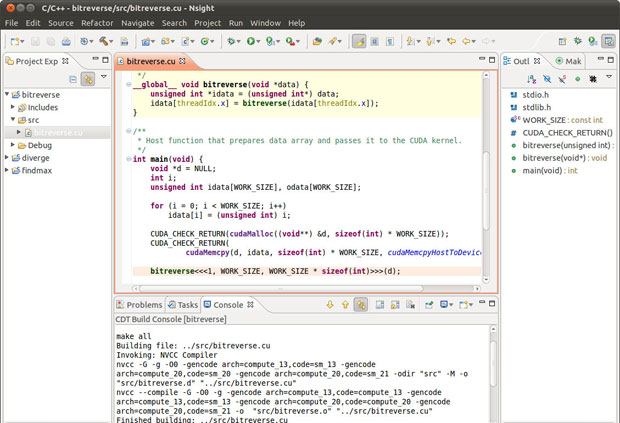Toggle Link with Editor in Project Explorer
The width and height of the screenshot is (620, 423).
point(88,78)
